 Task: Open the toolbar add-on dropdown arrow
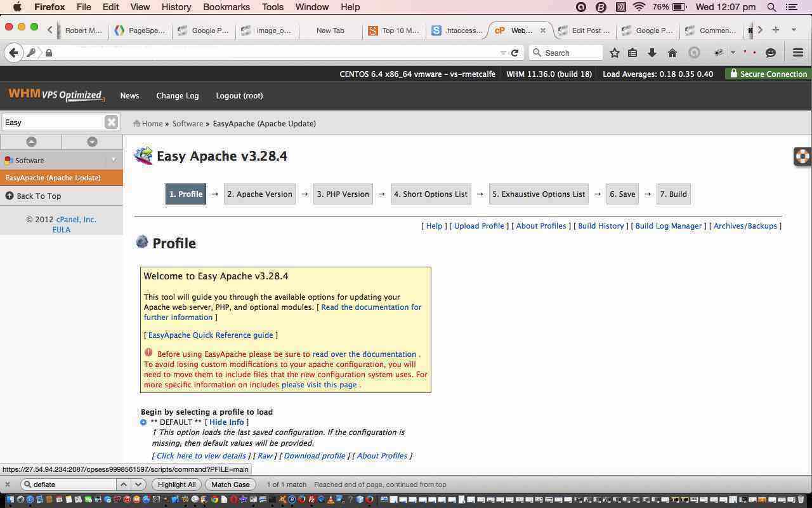coord(733,53)
